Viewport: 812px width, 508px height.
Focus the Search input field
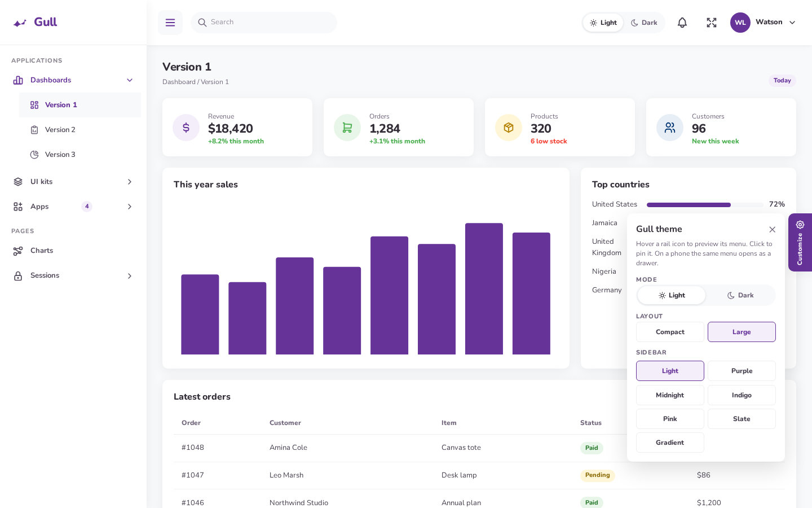pos(264,23)
